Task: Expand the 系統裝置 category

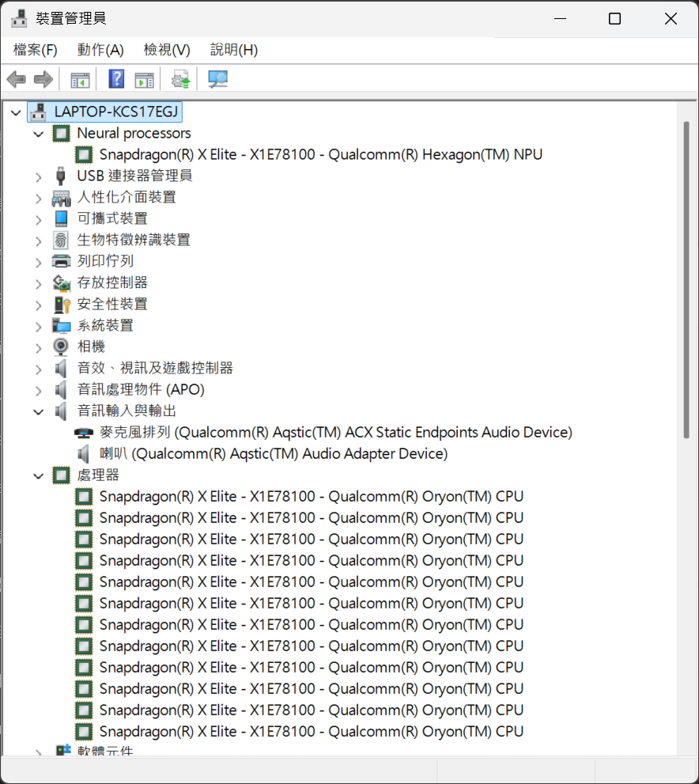Action: (x=39, y=327)
